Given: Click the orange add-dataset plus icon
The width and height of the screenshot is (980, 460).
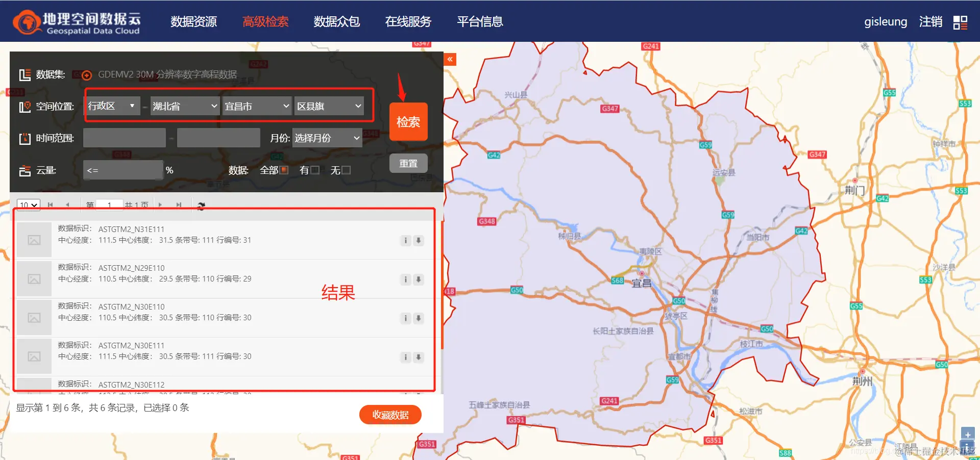Looking at the screenshot, I should [x=87, y=75].
